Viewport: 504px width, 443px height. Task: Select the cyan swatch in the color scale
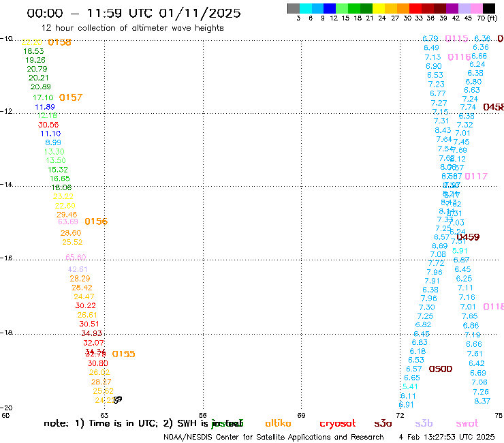pyautogui.click(x=305, y=8)
